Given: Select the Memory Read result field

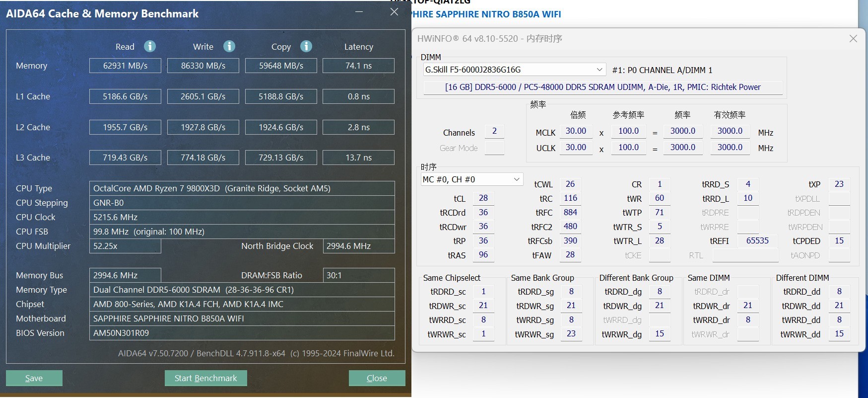Looking at the screenshot, I should [125, 66].
